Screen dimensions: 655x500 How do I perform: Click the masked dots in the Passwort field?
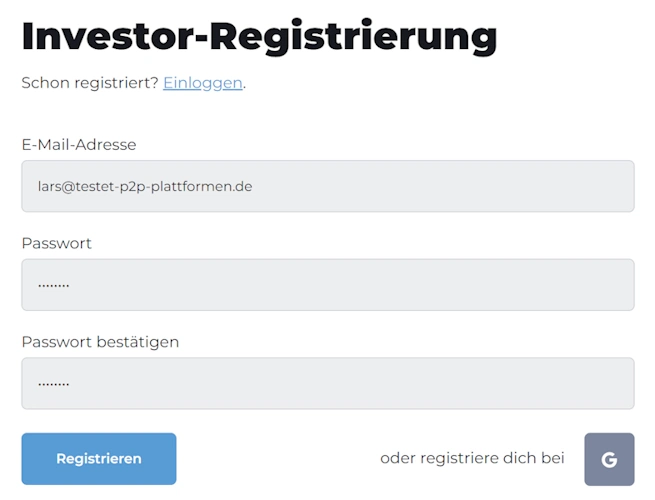(53, 286)
